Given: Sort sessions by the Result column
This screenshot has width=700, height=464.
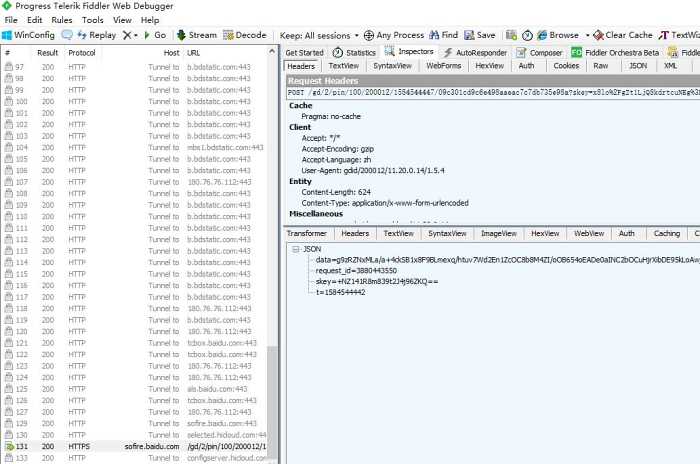Looking at the screenshot, I should (x=47, y=53).
